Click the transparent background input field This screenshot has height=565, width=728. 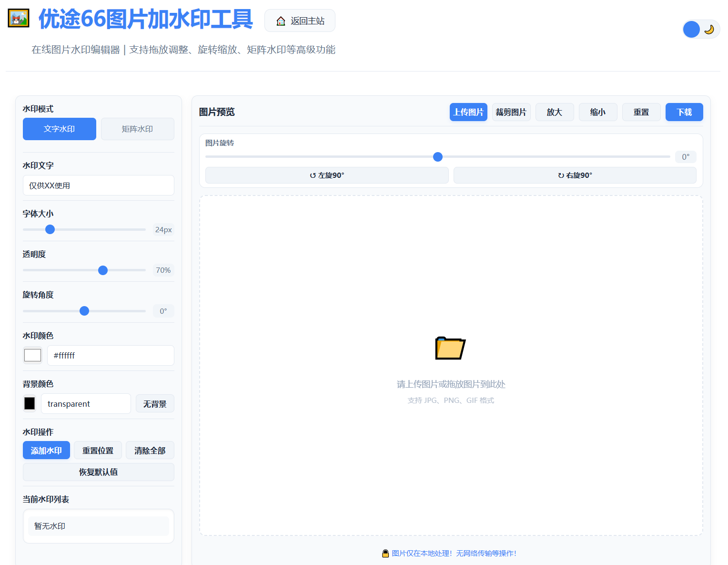pos(86,403)
